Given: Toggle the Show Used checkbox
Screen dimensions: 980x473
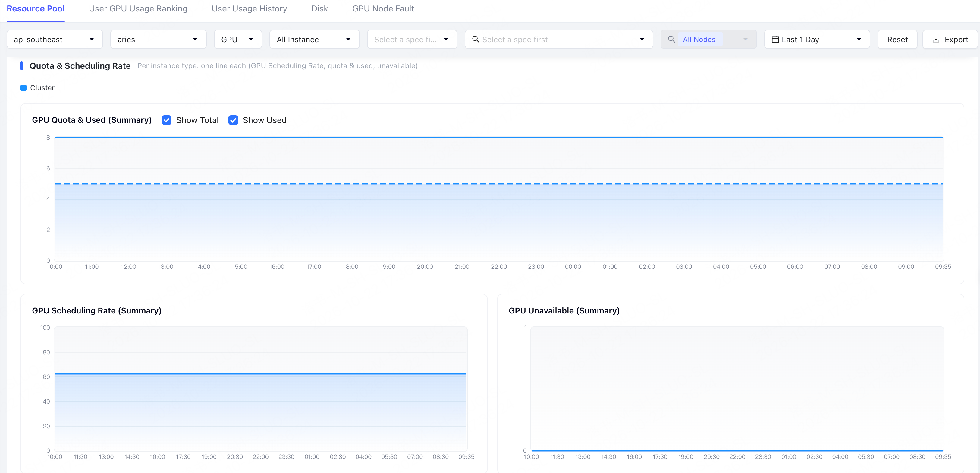Looking at the screenshot, I should pos(233,120).
